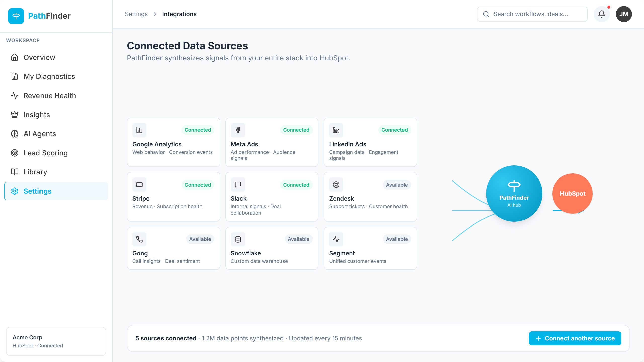Open the JM user avatar
644x362 pixels.
pos(624,14)
